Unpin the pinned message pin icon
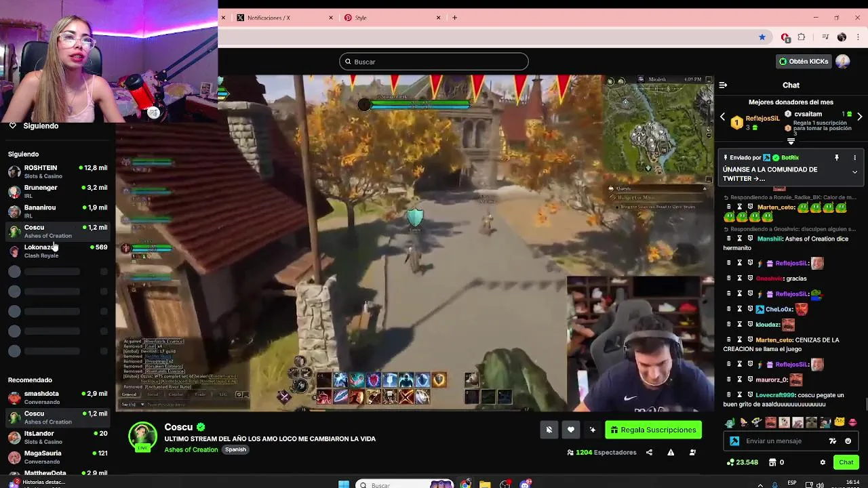The width and height of the screenshot is (868, 488). tap(837, 157)
